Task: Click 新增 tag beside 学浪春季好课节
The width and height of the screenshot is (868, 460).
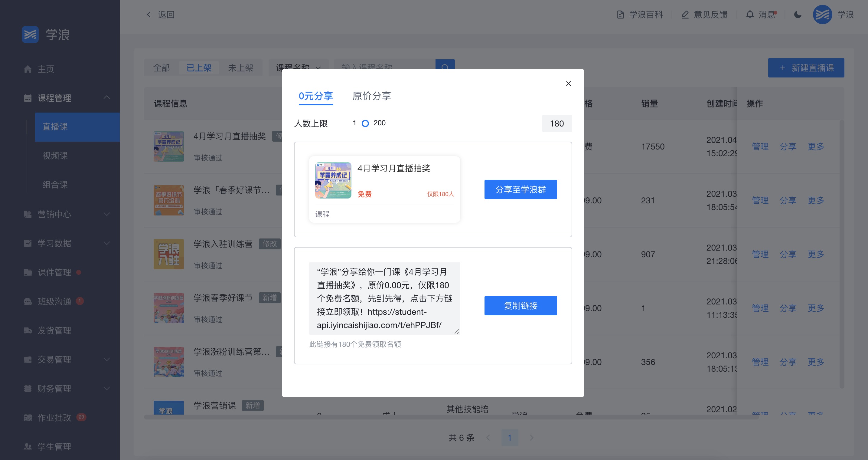Action: point(269,298)
